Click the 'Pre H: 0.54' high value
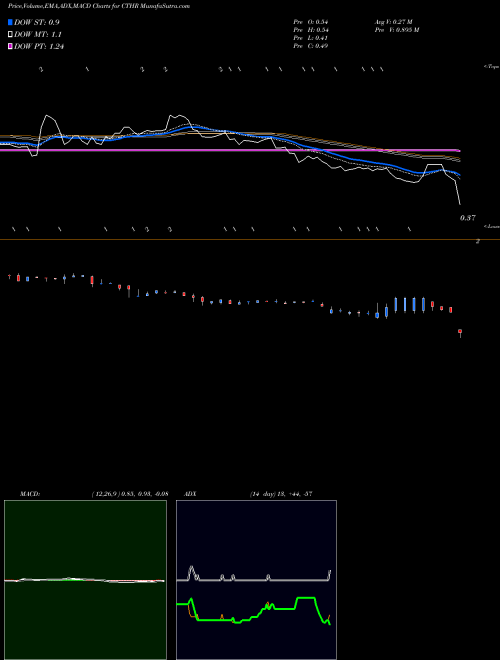The height and width of the screenshot is (660, 500). (311, 30)
